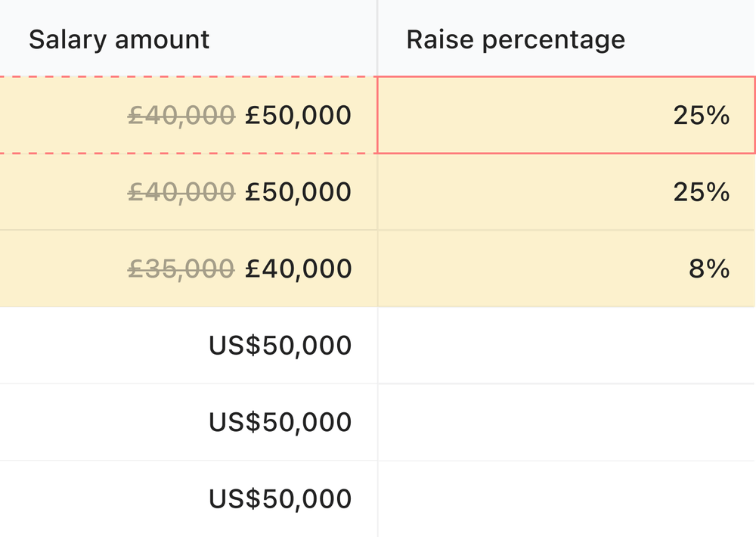
Task: Click the struck-through £40,000 in row two
Action: click(181, 192)
